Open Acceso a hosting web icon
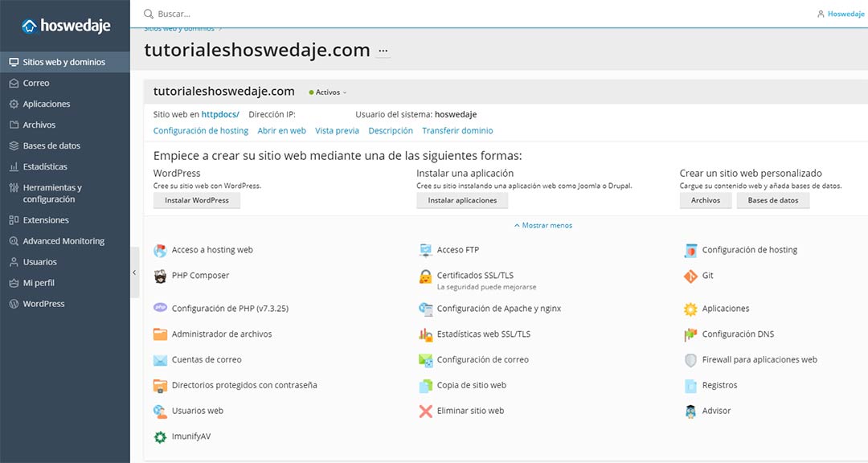The height and width of the screenshot is (463, 868). 160,250
